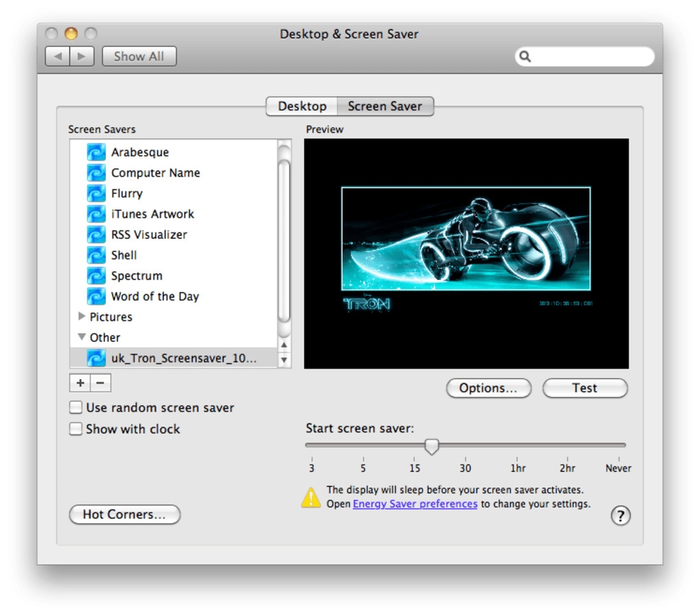700x616 pixels.
Task: Click in the search field
Action: click(x=585, y=56)
